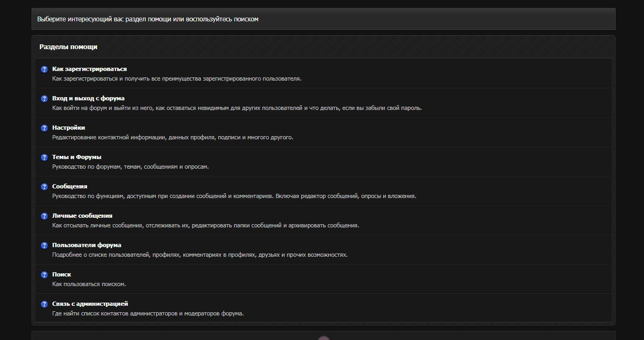Open Связь с администрацией contacts section
This screenshot has height=340, width=644.
coord(90,304)
